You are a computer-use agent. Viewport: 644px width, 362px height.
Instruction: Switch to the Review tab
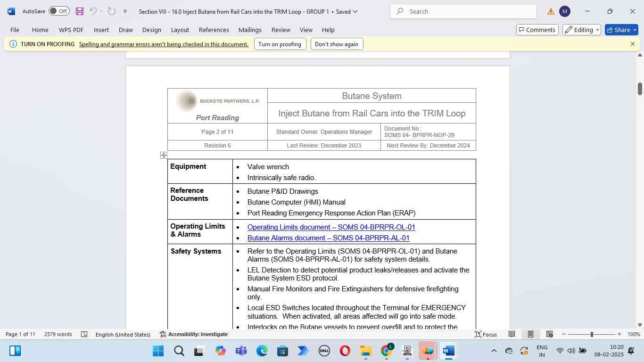coord(281,30)
